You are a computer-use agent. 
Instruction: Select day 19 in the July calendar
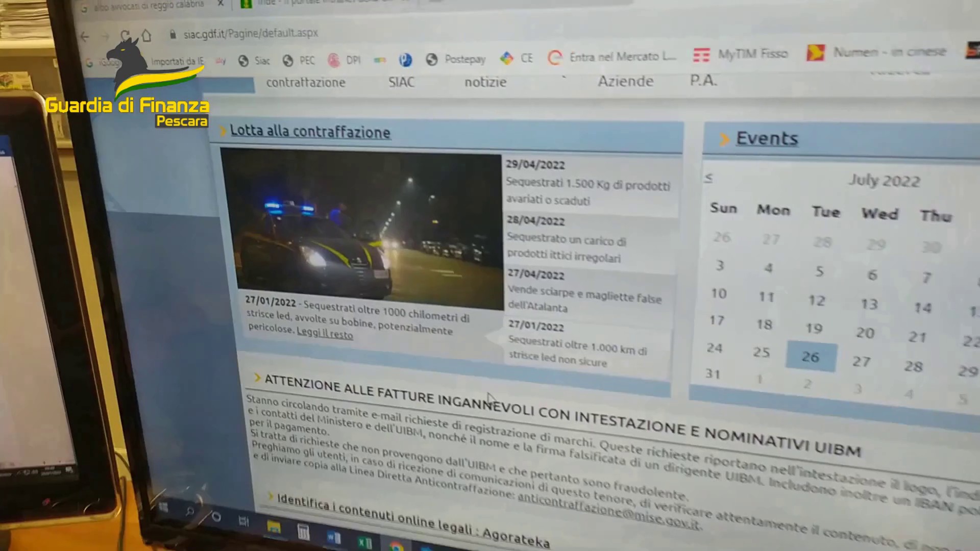814,328
